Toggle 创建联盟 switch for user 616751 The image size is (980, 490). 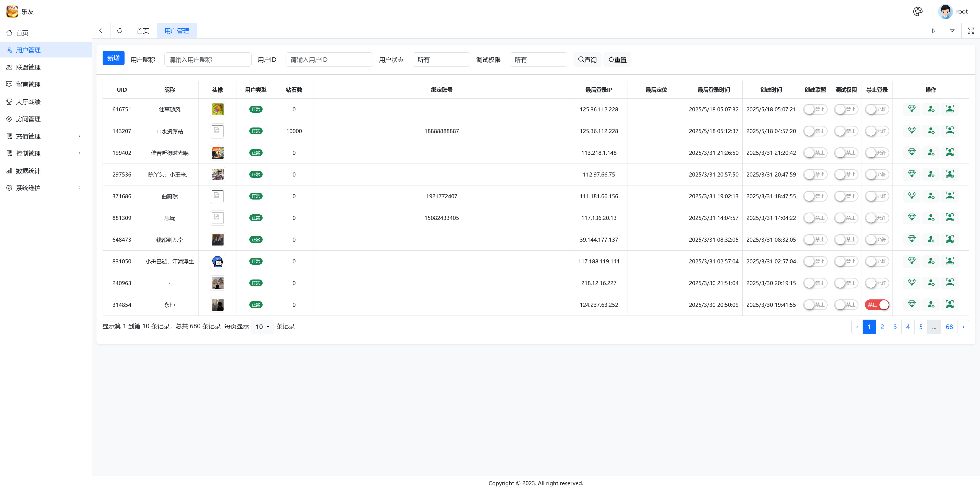815,109
